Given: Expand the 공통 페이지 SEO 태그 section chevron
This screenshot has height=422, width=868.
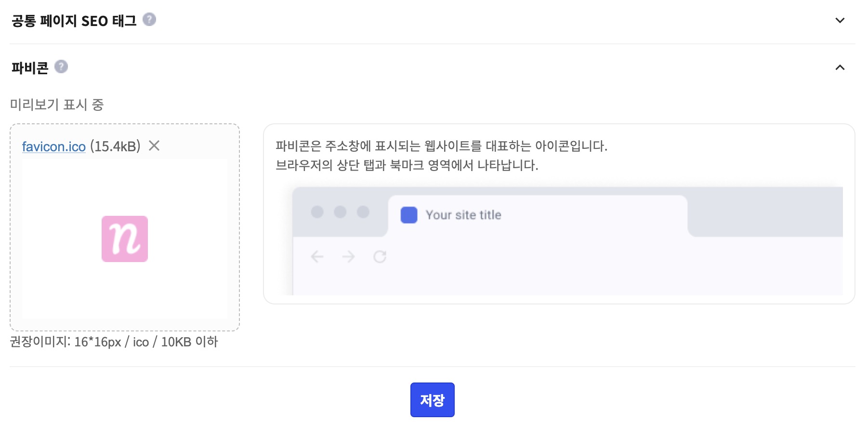Looking at the screenshot, I should [x=840, y=20].
